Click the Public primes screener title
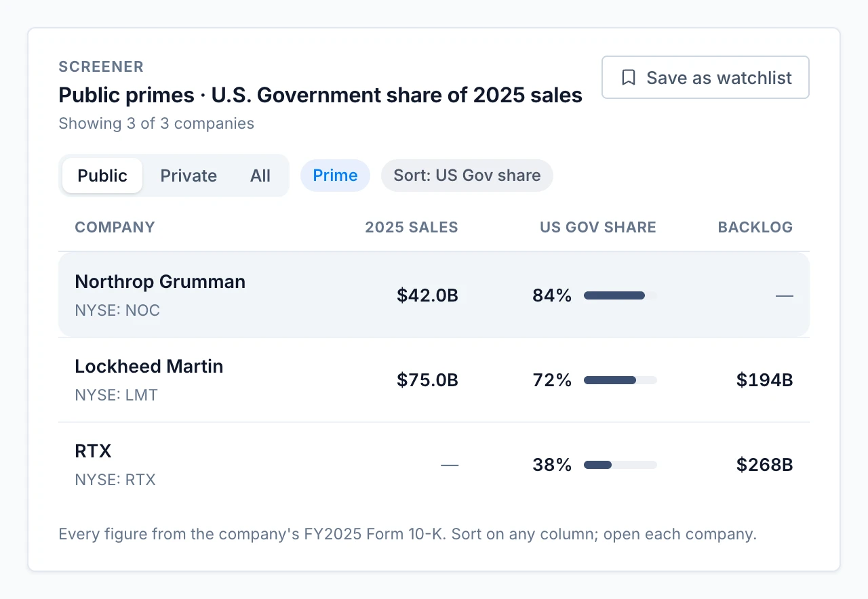The image size is (868, 599). click(x=321, y=95)
